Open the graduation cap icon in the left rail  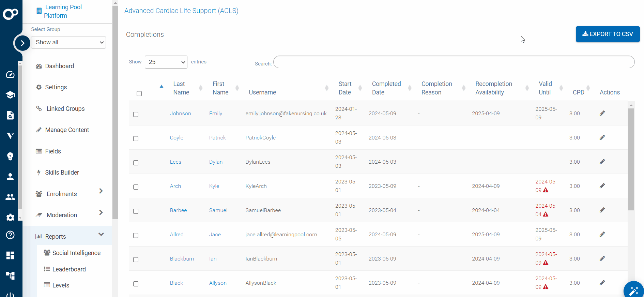(x=10, y=95)
